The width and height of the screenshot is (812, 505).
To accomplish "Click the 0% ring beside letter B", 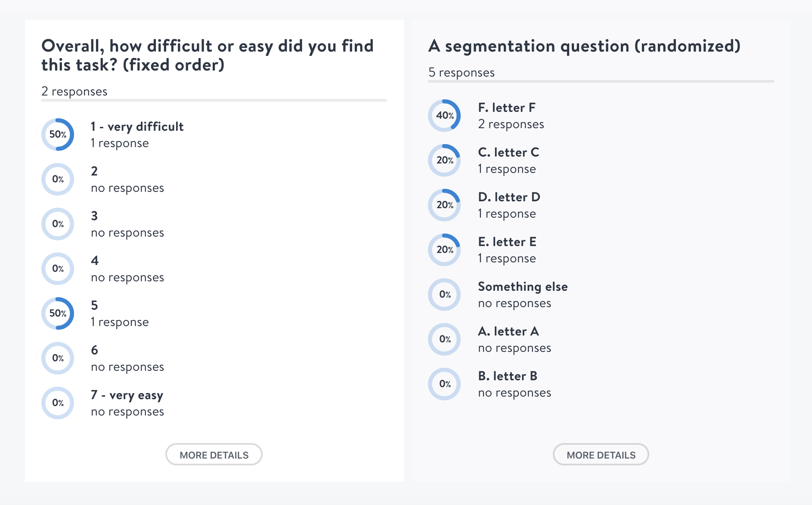I will 444,384.
